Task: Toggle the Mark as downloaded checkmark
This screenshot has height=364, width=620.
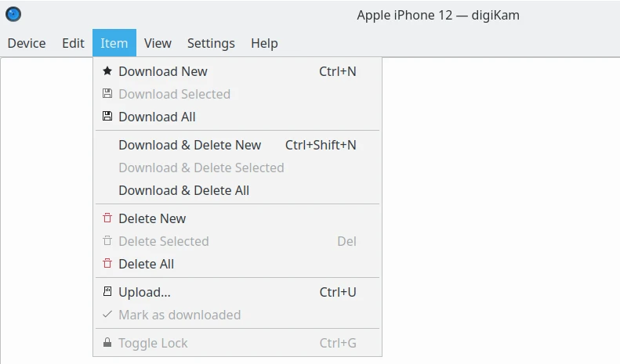Action: [x=107, y=315]
